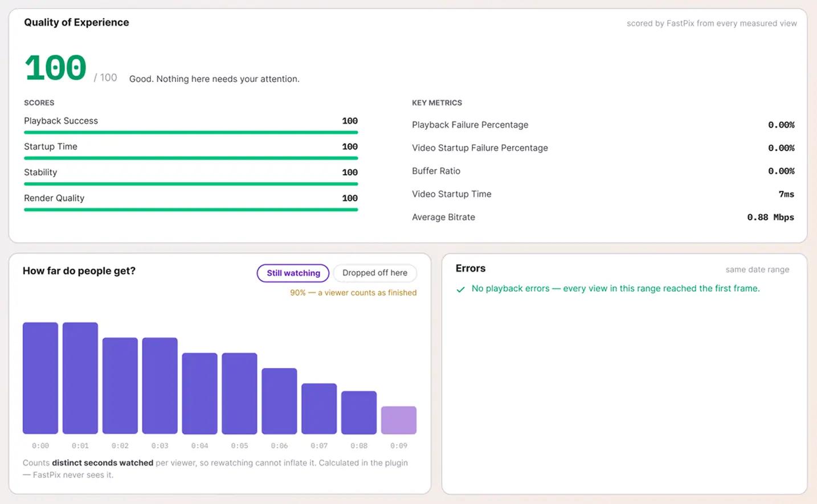This screenshot has height=504, width=817.
Task: Click the 0.88 Mbps bitrate value
Action: (770, 217)
